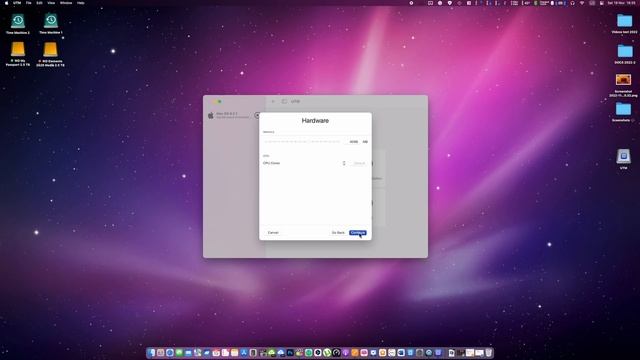Open Finder from the Dock
Viewport: 640px width, 360px height.
(151, 353)
